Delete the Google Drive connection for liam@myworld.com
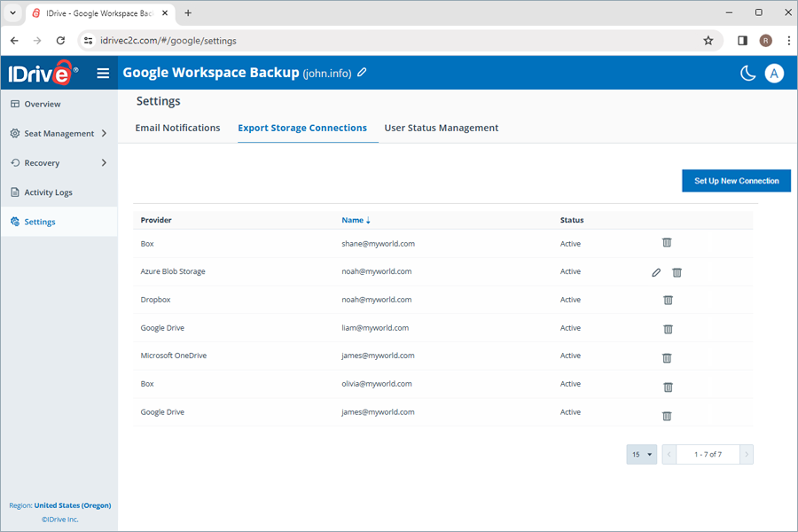 (667, 329)
